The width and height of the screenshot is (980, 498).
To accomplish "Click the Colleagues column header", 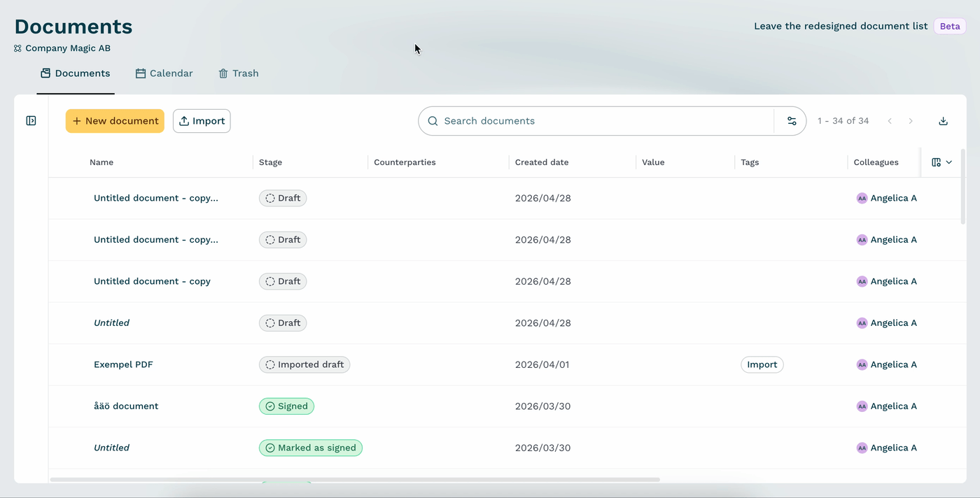I will coord(876,162).
